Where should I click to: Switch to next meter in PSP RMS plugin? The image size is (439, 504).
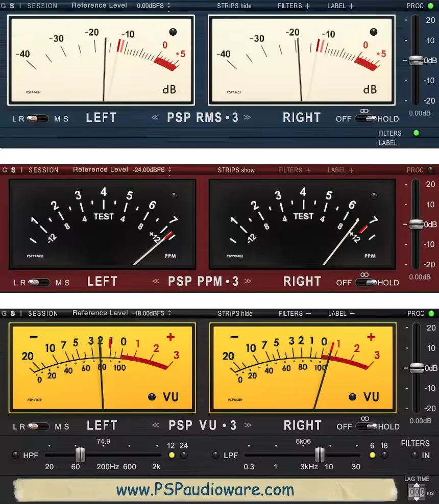click(x=247, y=117)
